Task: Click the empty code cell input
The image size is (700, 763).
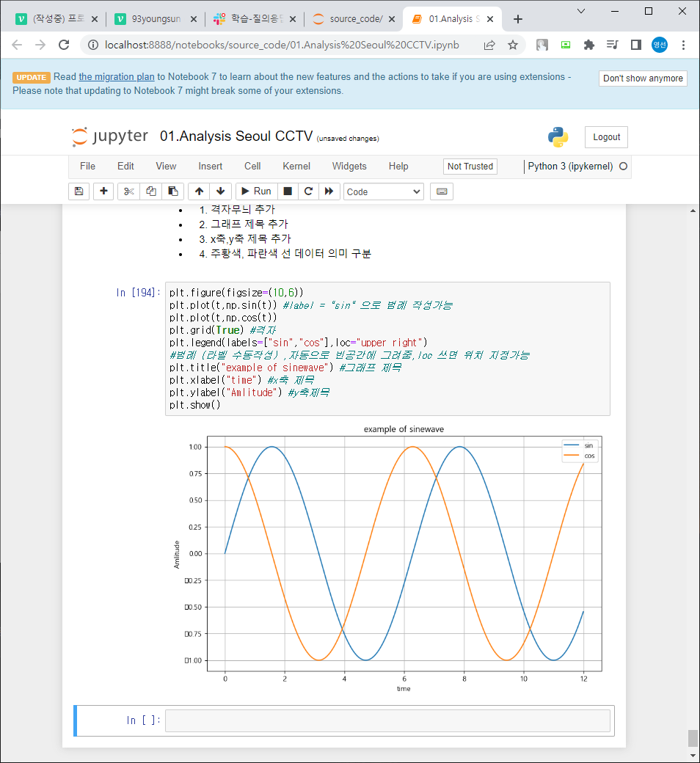Action: click(x=387, y=720)
